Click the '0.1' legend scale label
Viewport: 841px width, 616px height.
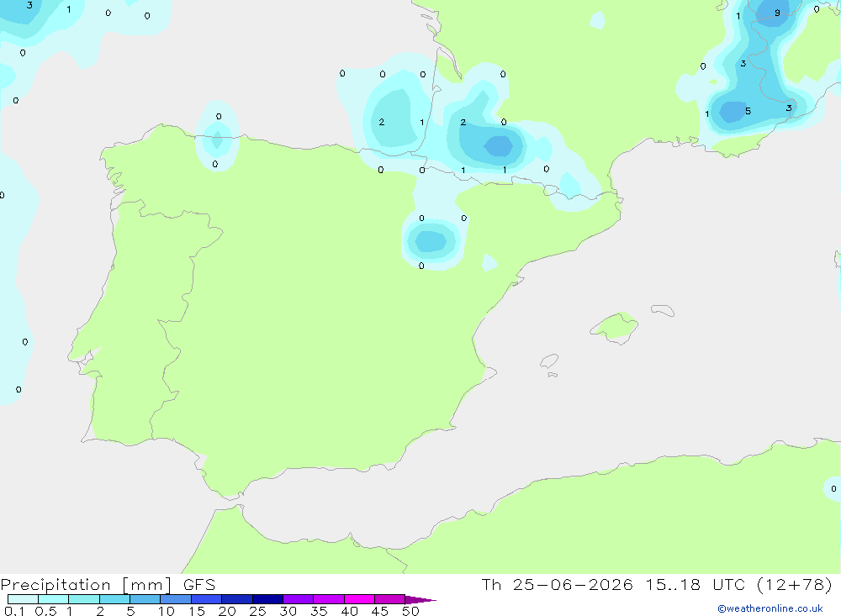click(14, 611)
